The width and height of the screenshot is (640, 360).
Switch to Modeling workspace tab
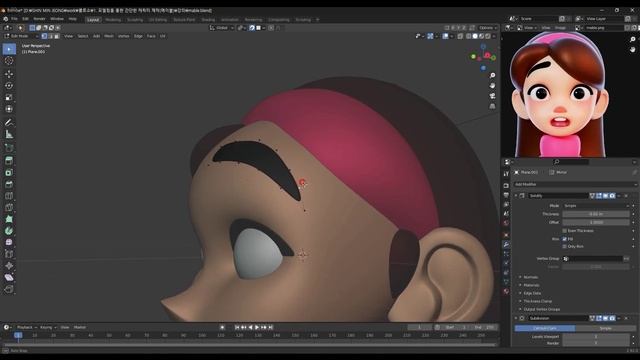click(113, 20)
